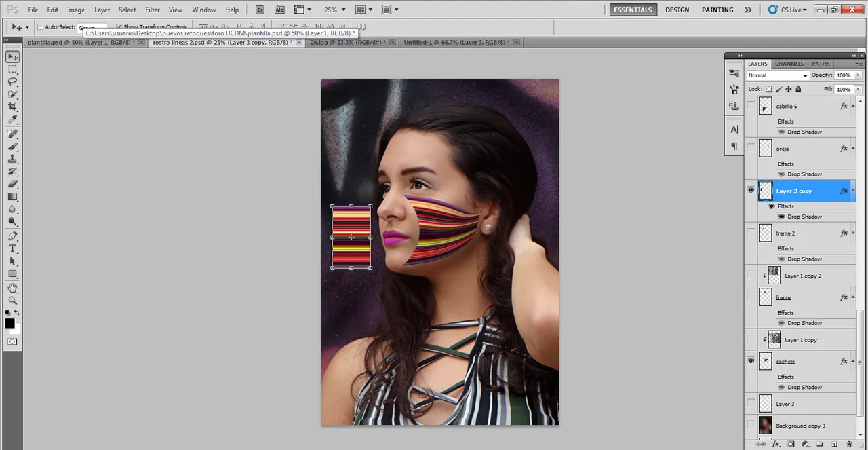Screen dimensions: 868x450
Task: Select the Zoom tool in toolbox
Action: [12, 300]
